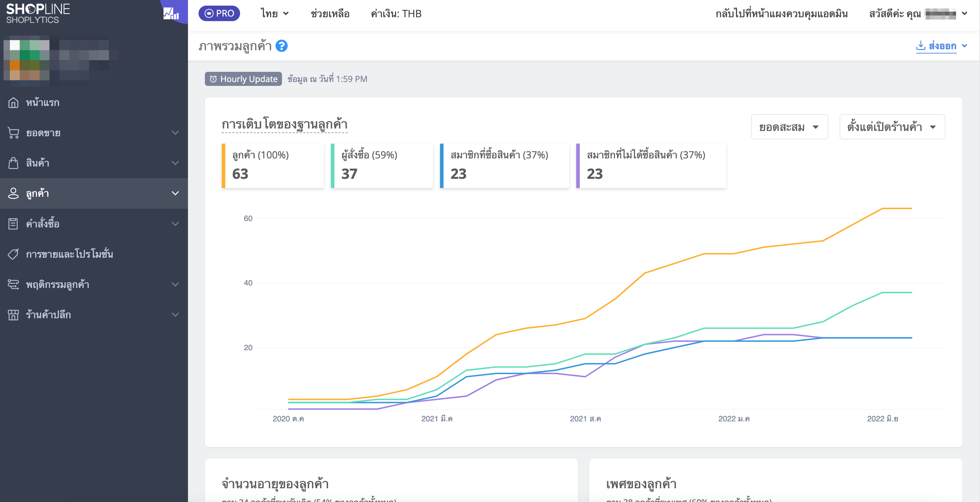Screen dimensions: 980x502
Task: Expand the คำสั่งซื้อ sidebar menu
Action: 94,224
